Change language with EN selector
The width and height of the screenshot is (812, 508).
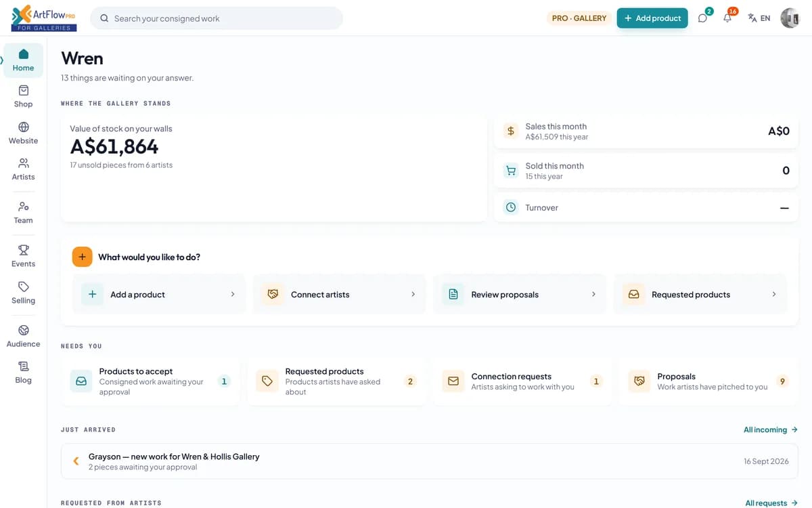(x=759, y=18)
